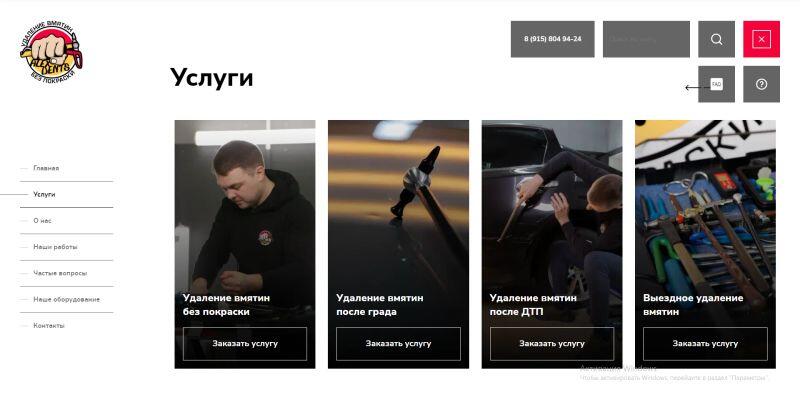Call phone number 8 (915) 804 94-24

553,39
